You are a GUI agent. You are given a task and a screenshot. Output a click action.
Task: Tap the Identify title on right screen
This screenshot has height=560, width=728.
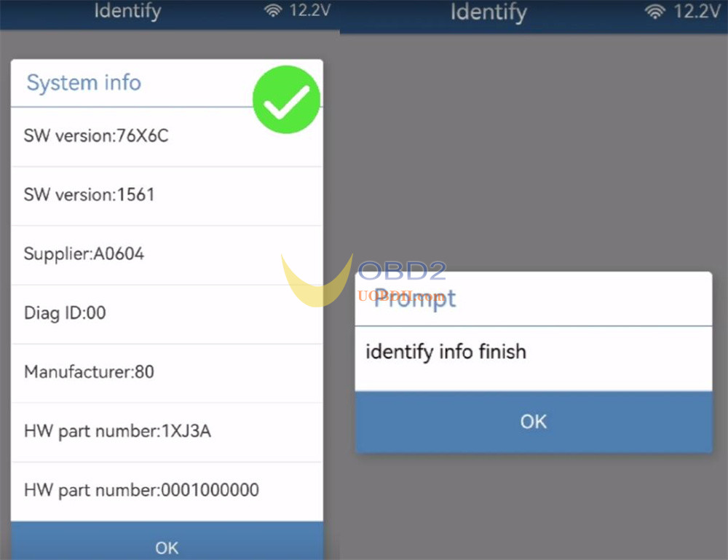tap(489, 12)
